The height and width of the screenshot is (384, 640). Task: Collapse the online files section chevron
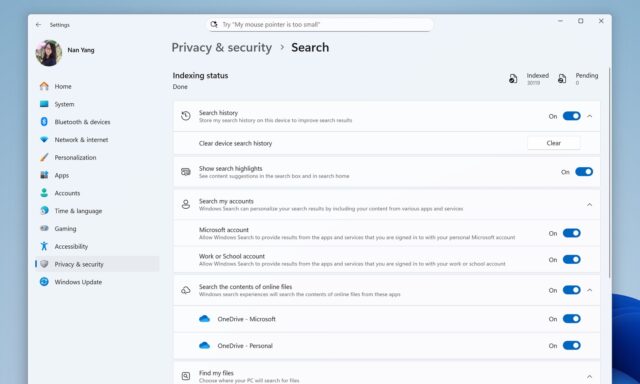click(589, 290)
